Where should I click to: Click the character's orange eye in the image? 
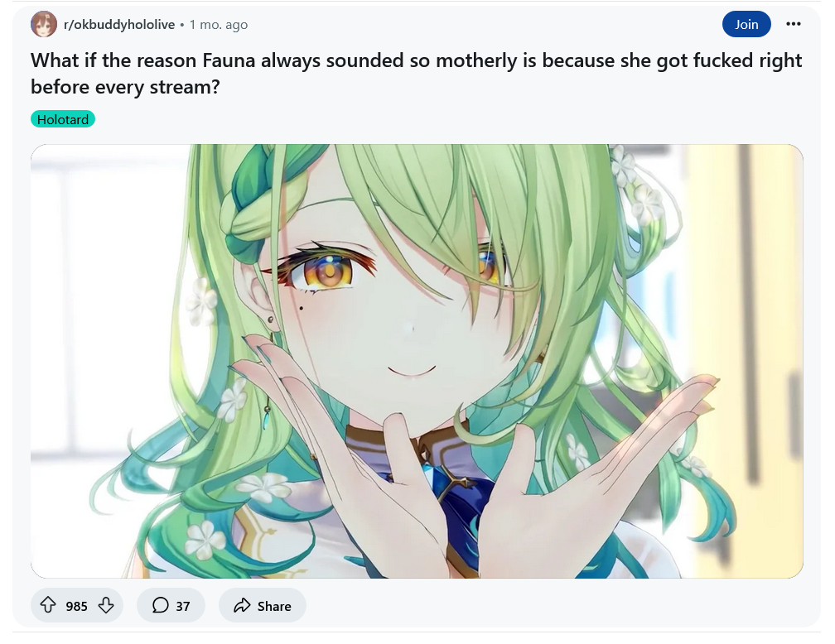tap(329, 272)
